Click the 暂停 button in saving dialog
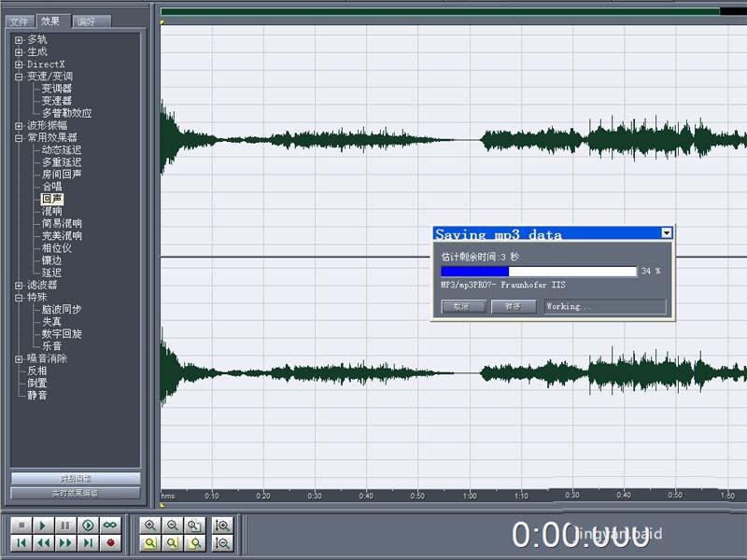747x560 pixels. [513, 306]
